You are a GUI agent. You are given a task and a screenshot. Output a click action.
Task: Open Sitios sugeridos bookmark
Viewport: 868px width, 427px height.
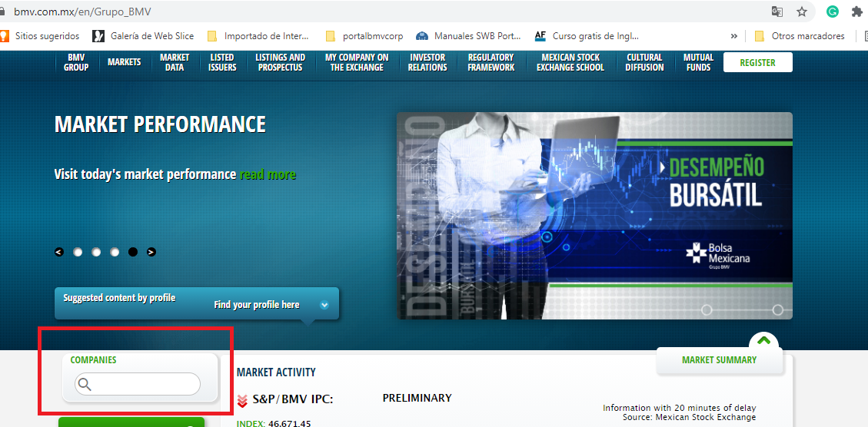point(40,36)
